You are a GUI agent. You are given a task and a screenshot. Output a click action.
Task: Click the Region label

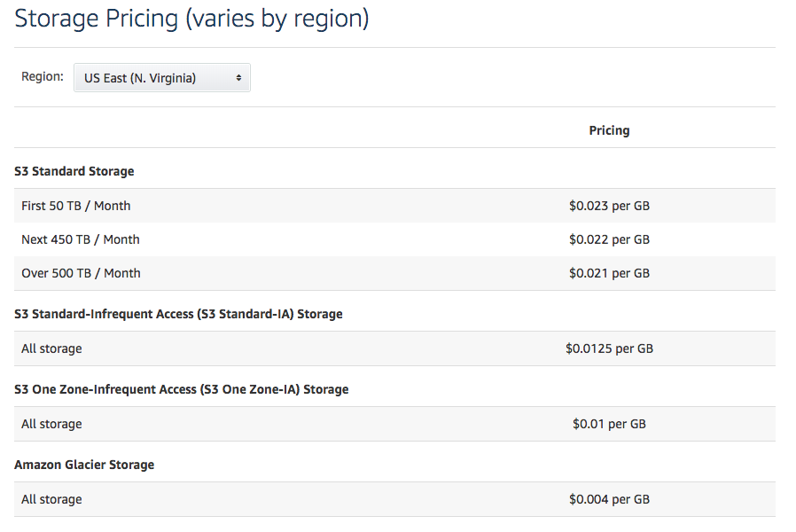[x=43, y=77]
